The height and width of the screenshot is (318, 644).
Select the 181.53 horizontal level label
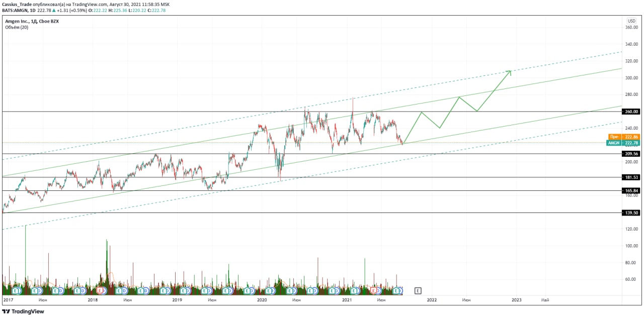[631, 177]
